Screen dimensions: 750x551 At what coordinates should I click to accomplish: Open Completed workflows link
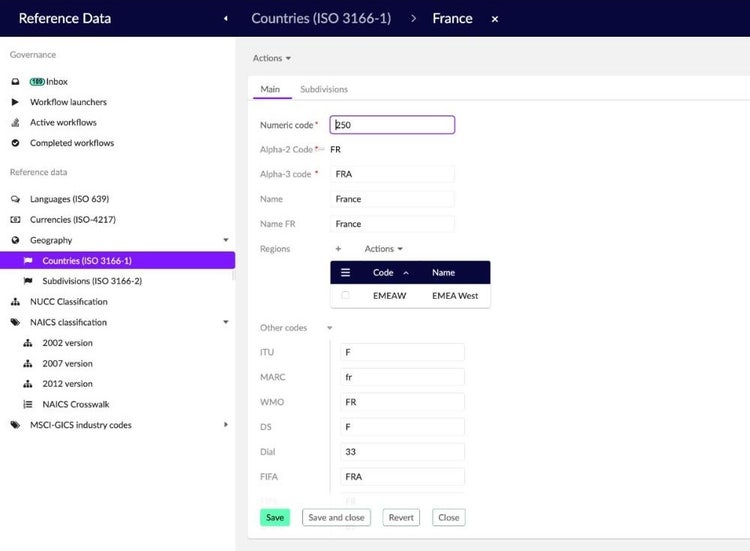click(x=72, y=143)
